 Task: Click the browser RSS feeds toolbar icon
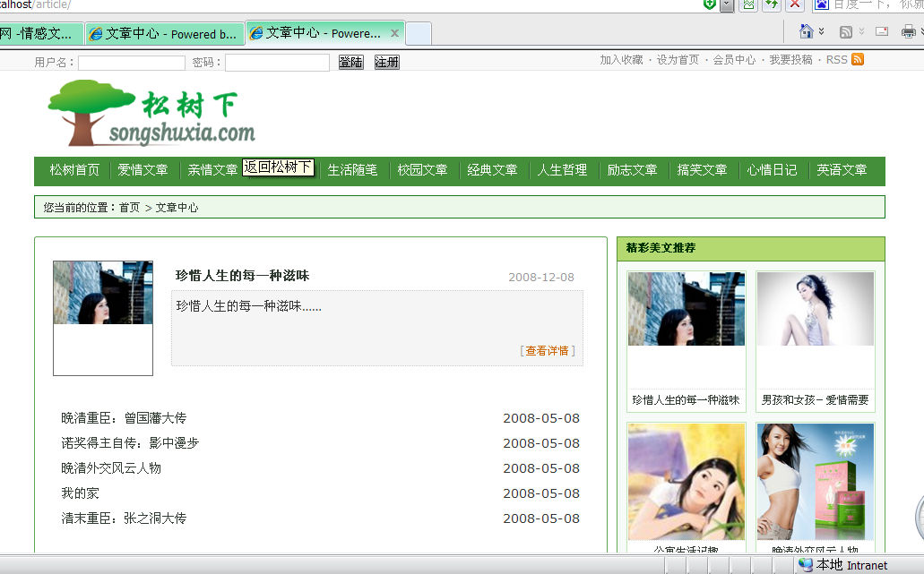pos(845,32)
